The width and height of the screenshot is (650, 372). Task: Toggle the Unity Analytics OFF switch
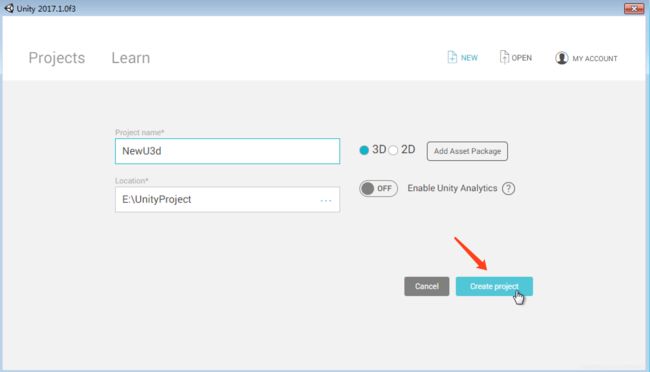pyautogui.click(x=378, y=189)
